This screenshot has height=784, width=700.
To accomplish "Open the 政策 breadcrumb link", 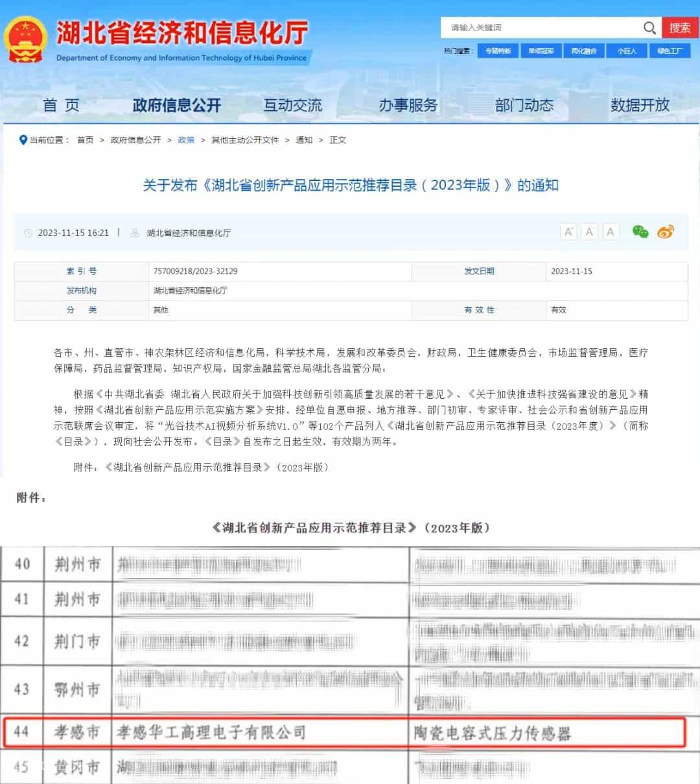I will (x=186, y=140).
